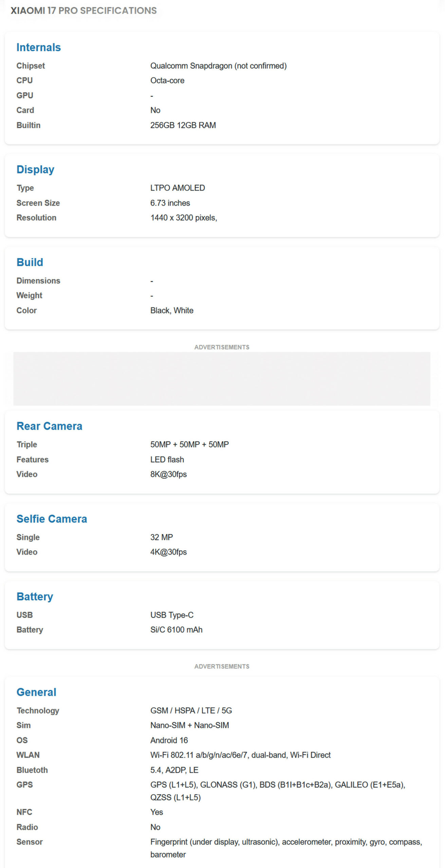
Task: Click the Xiaomi 17 Pro Specifications title
Action: pyautogui.click(x=84, y=11)
